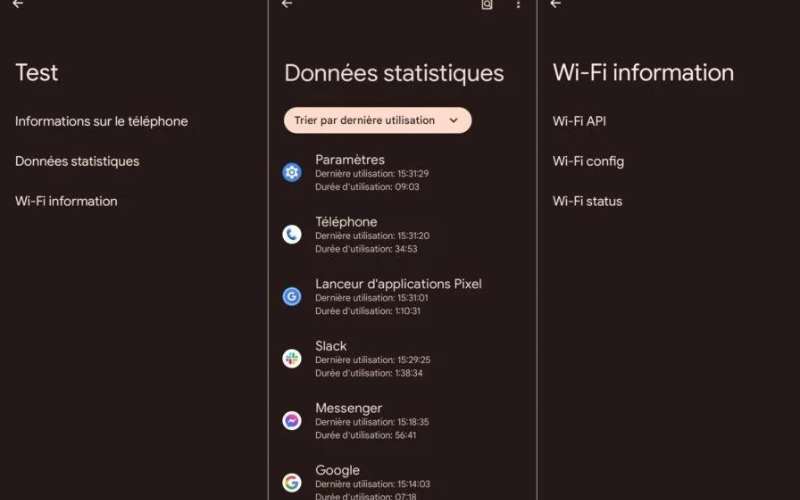Tap the search icon in statistics header

[487, 4]
